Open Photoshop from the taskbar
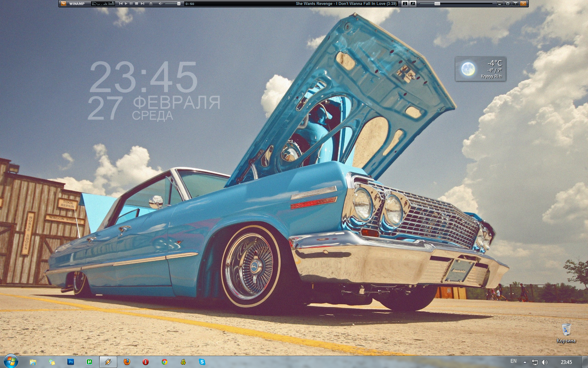This screenshot has height=368, width=588. pos(71,362)
